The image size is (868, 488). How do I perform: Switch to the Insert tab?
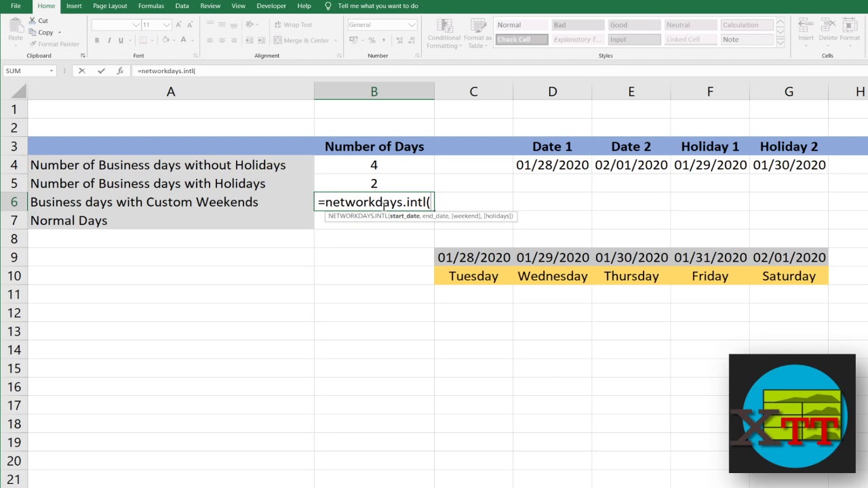[74, 6]
